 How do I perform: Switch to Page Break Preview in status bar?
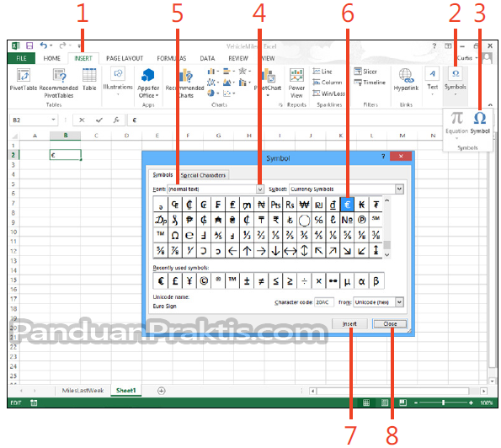pos(403,403)
